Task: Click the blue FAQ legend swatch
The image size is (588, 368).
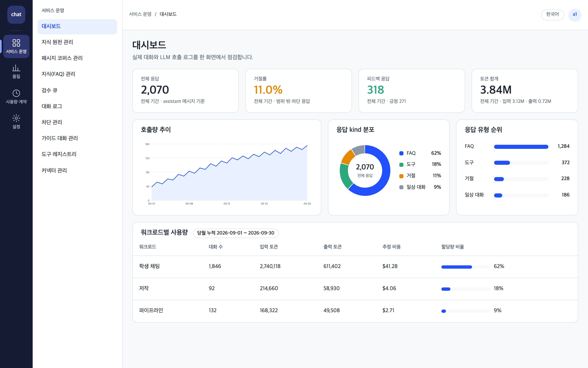Action: 401,153
